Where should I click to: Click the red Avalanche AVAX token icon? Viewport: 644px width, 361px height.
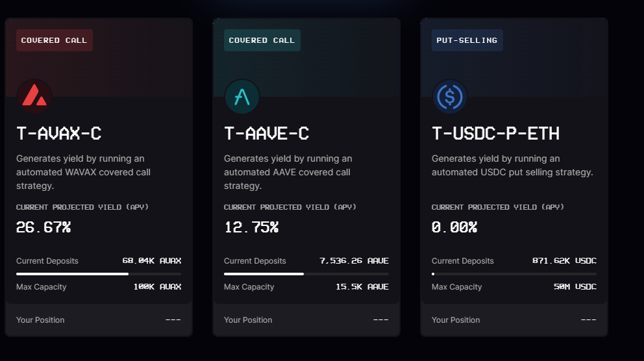pos(34,97)
